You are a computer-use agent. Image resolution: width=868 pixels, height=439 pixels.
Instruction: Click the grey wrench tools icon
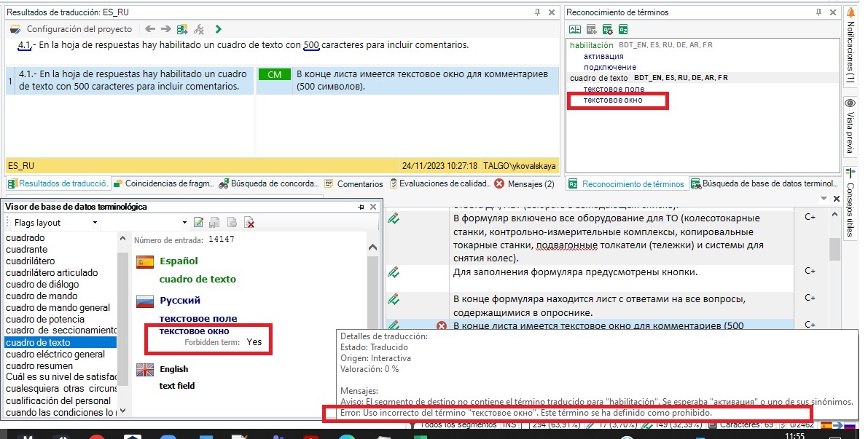pos(199,29)
